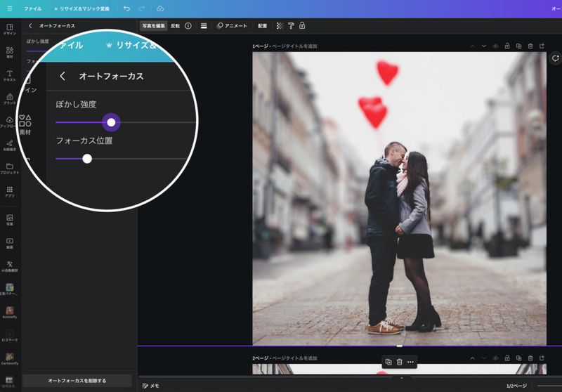The height and width of the screenshot is (392, 562).
Task: Open リサイズ&マジック変換 menu
Action: (81, 8)
